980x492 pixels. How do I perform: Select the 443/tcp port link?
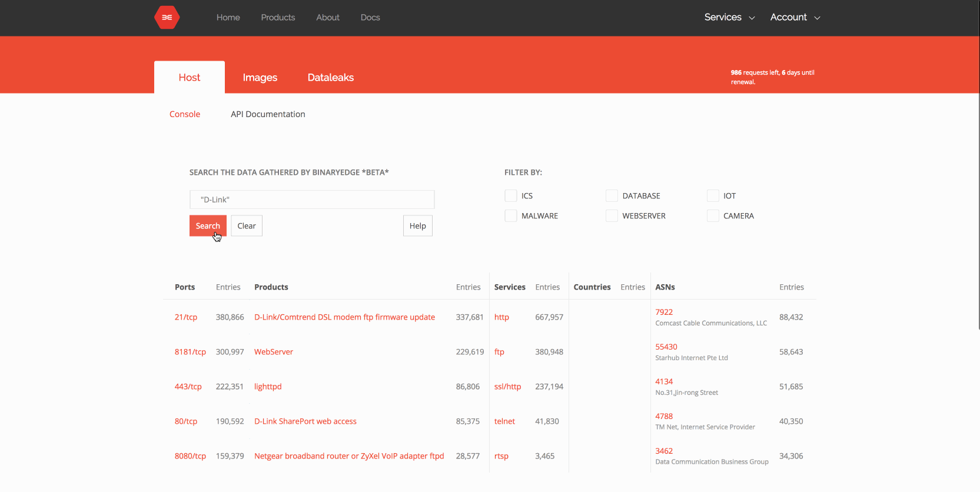(x=188, y=387)
